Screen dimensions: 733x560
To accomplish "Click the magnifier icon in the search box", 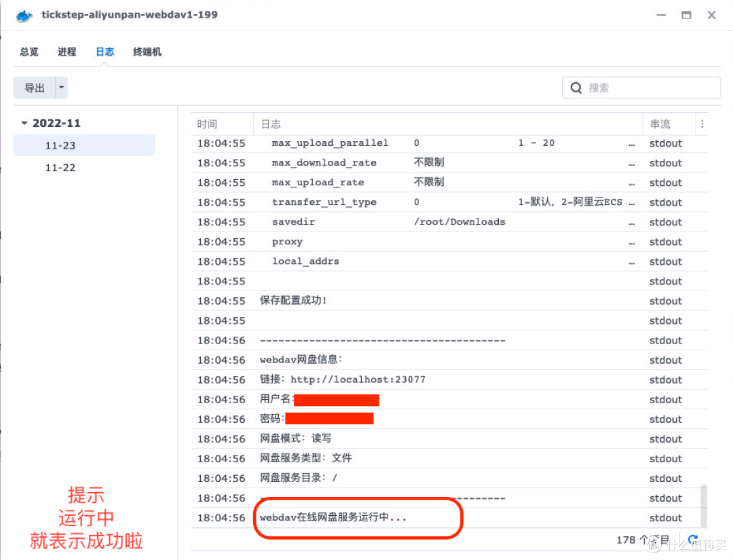I will [576, 87].
